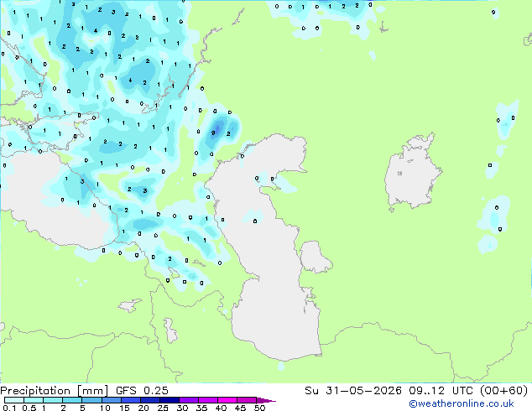Select the 1–2 mm legend swatch
This screenshot has height=411, width=532.
tap(53, 400)
